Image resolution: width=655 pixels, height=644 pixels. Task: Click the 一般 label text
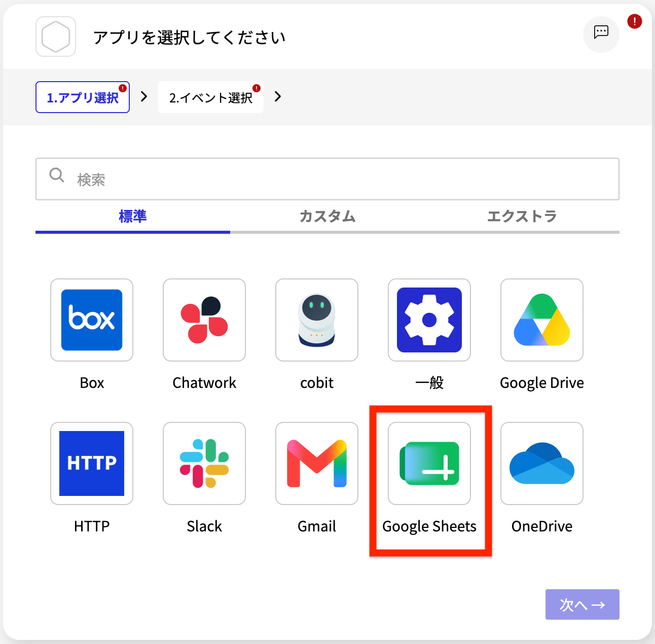(x=429, y=383)
